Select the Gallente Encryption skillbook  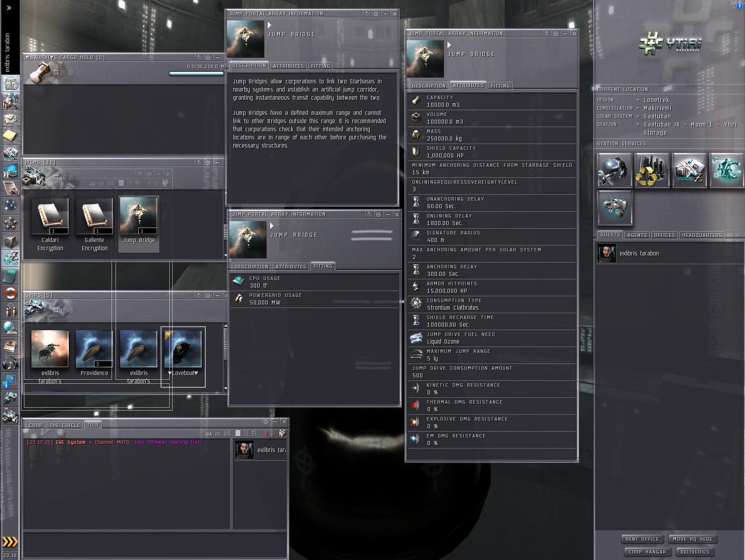click(x=95, y=224)
